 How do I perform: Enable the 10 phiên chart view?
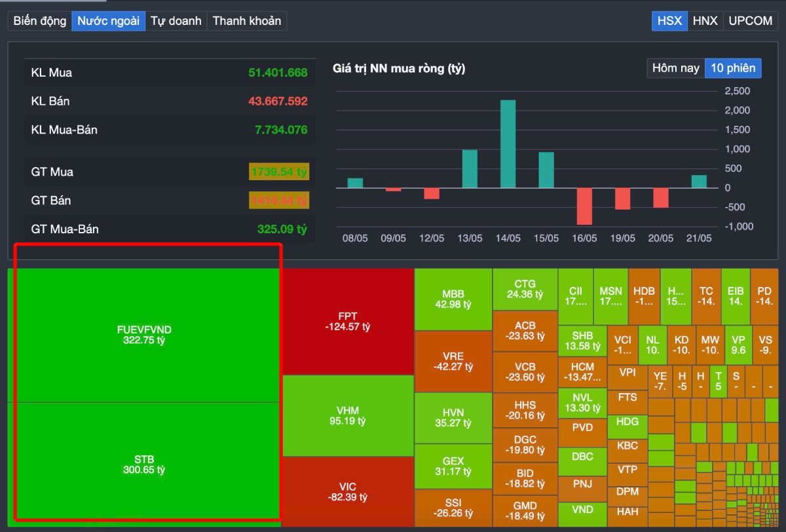pos(733,67)
